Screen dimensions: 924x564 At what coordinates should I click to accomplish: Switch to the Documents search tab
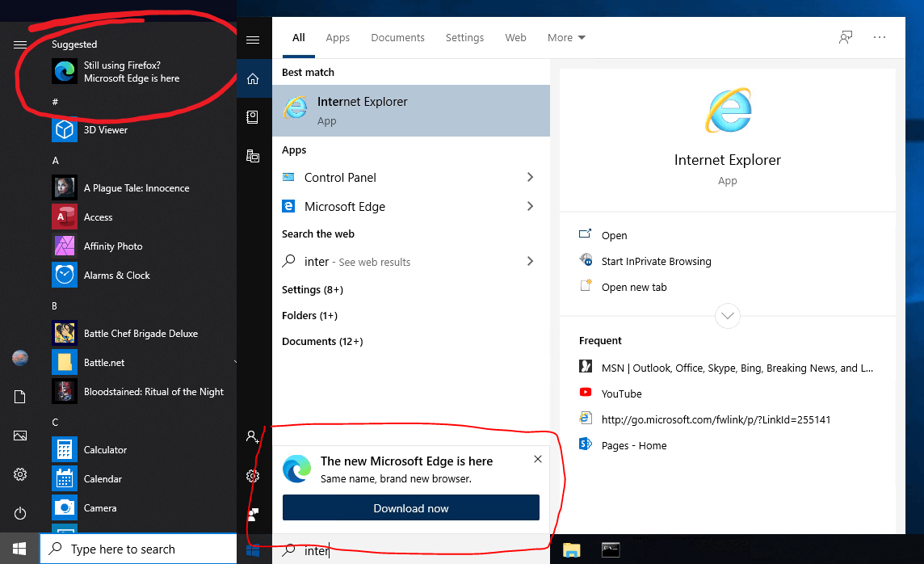pyautogui.click(x=397, y=38)
